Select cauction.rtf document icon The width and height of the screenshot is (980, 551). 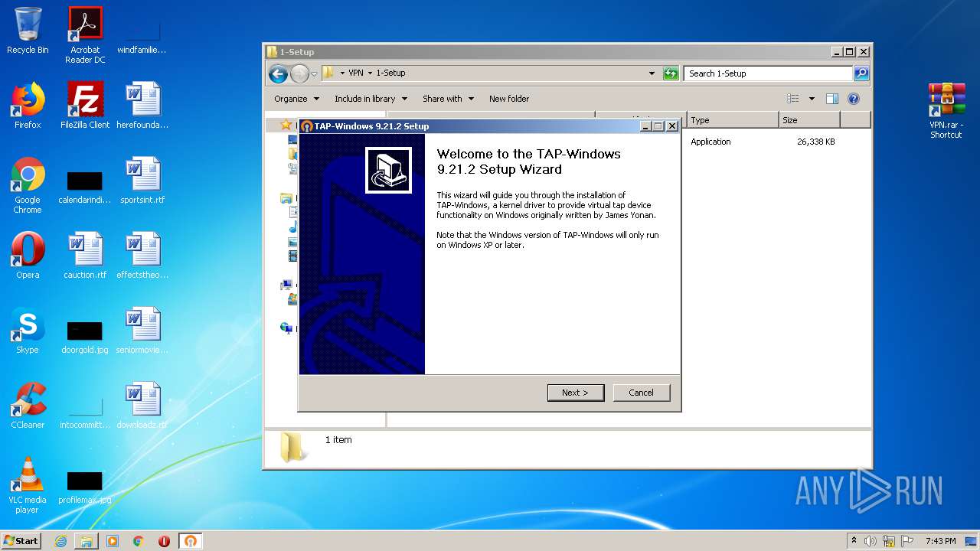click(85, 256)
